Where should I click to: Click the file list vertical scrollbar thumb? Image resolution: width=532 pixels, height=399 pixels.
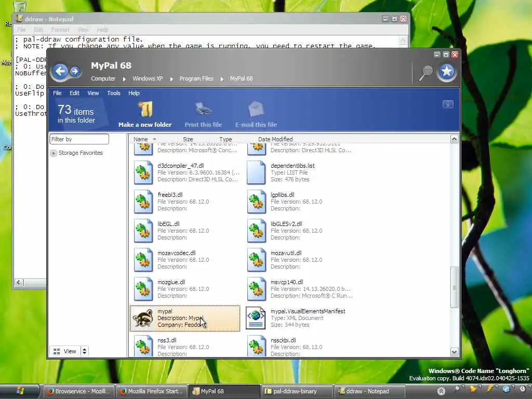(454, 287)
